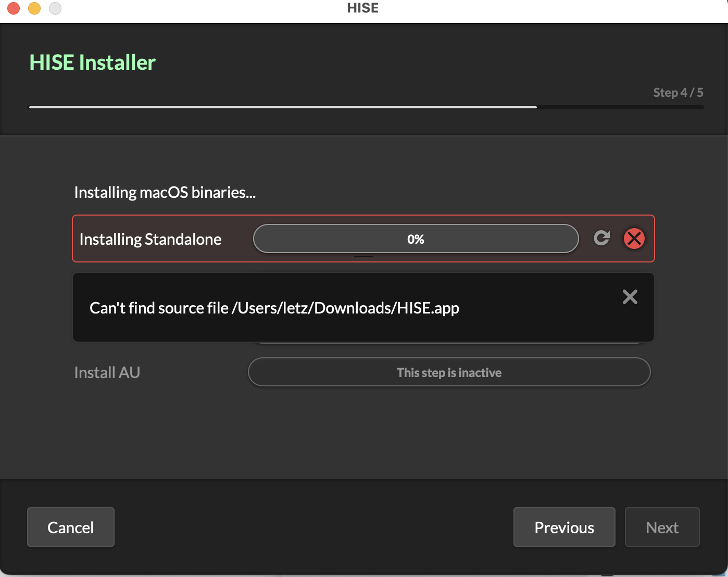
Task: Click the "Install AU" label
Action: (107, 372)
